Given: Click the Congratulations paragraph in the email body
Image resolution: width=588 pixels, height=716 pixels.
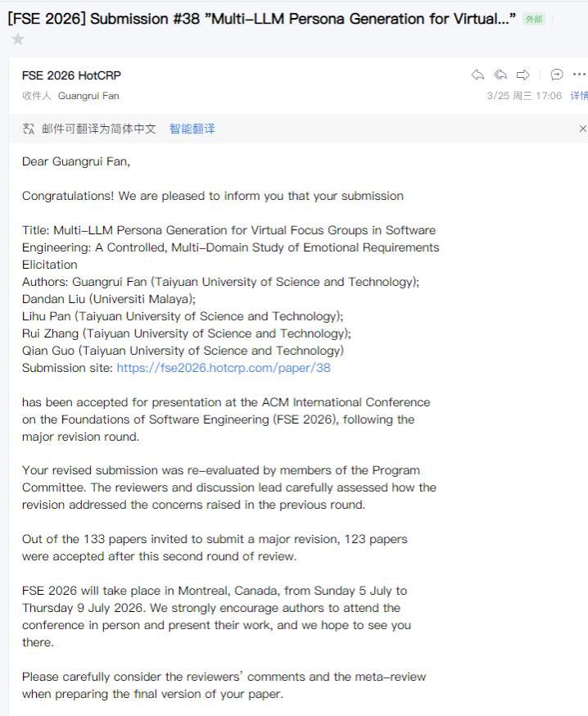Looking at the screenshot, I should (213, 196).
